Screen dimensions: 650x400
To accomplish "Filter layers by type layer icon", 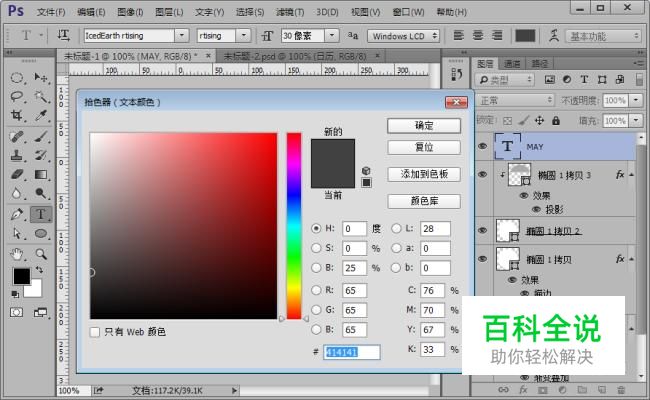I will pyautogui.click(x=584, y=80).
